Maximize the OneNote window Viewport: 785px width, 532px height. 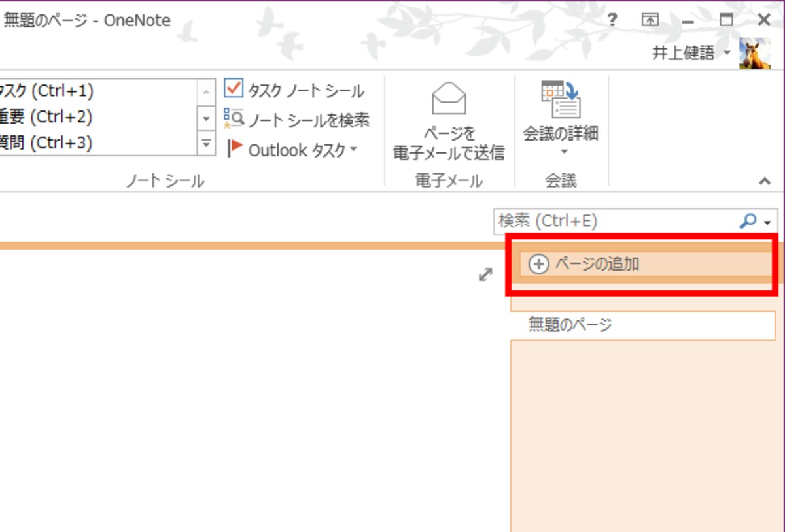point(726,20)
